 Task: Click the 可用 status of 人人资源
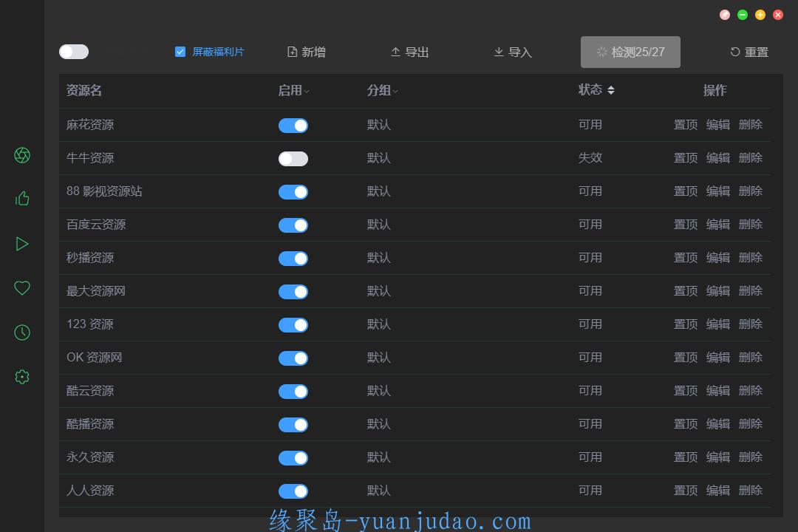(x=590, y=491)
